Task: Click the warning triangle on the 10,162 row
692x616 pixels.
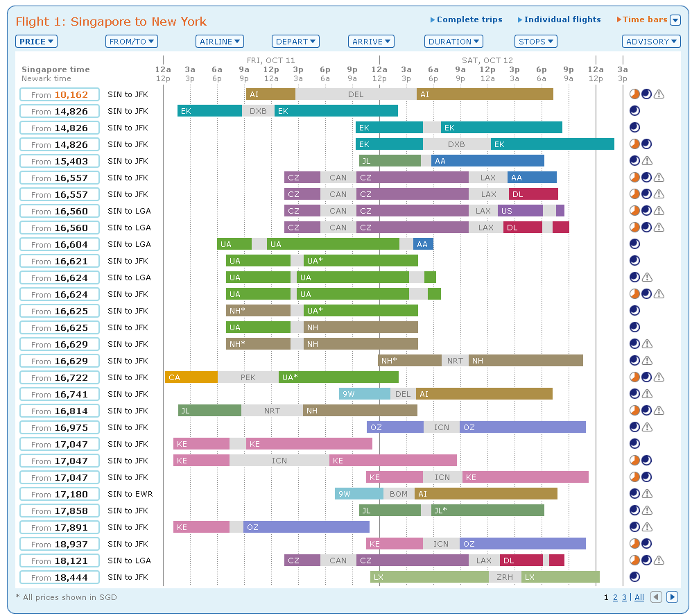Action: tap(659, 94)
